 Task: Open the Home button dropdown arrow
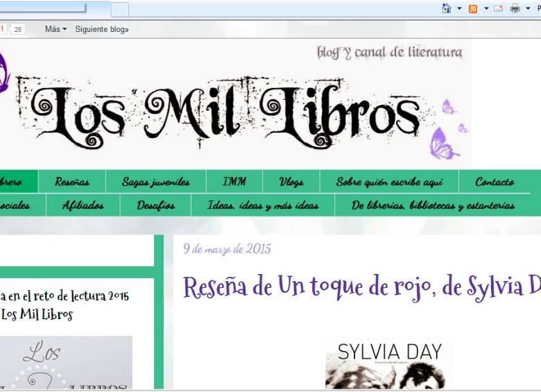pos(459,8)
